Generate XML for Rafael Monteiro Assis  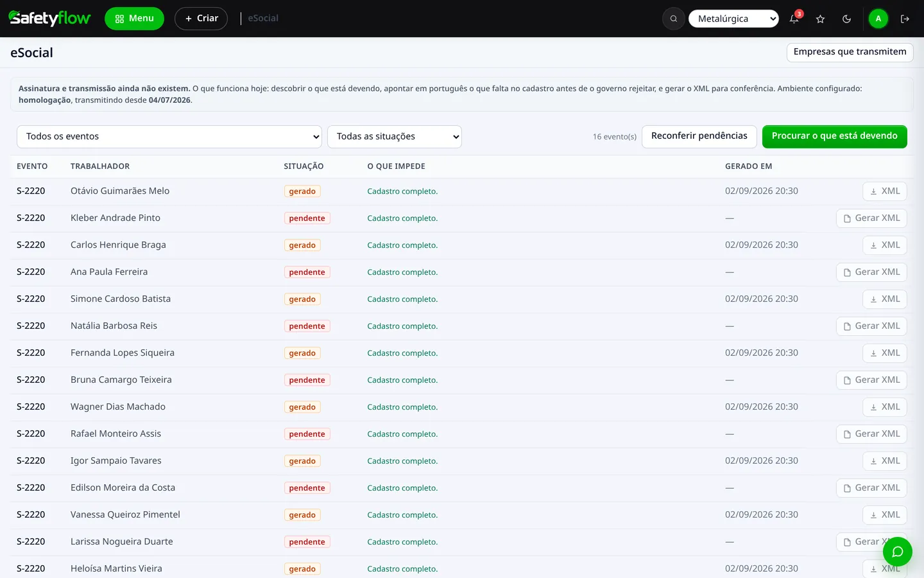click(x=871, y=434)
